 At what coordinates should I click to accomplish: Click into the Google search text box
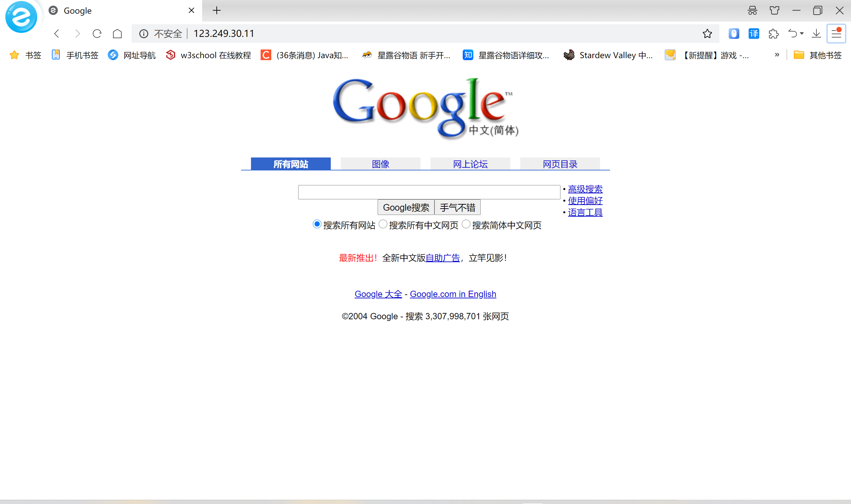(429, 192)
